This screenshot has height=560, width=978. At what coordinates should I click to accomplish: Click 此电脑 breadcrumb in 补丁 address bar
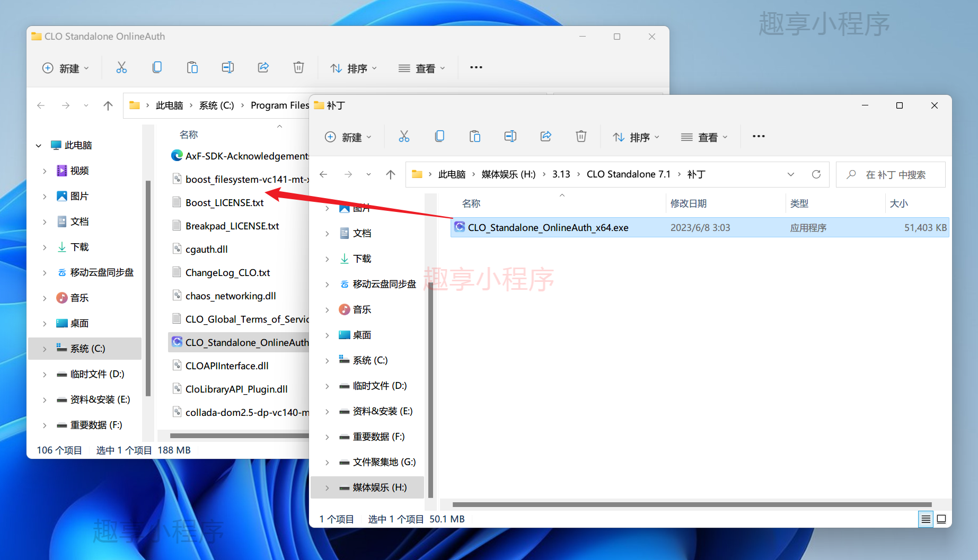[452, 174]
